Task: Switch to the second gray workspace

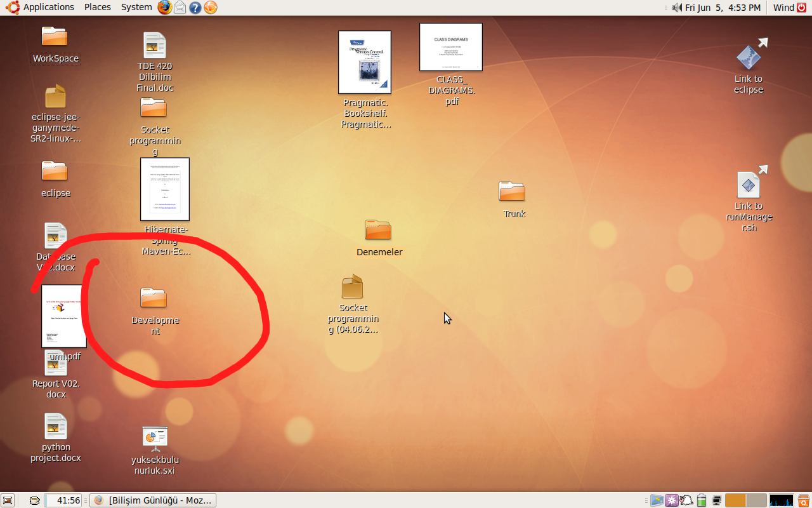Action: click(756, 500)
